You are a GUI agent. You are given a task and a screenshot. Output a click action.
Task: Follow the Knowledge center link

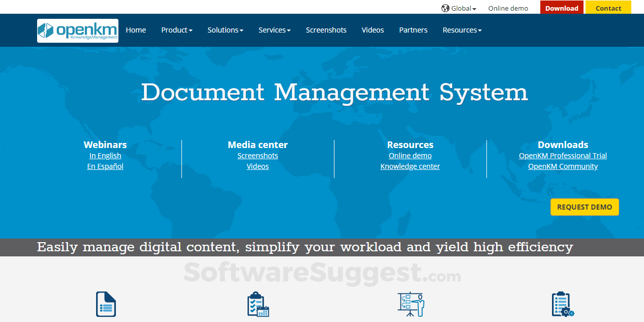click(x=410, y=166)
